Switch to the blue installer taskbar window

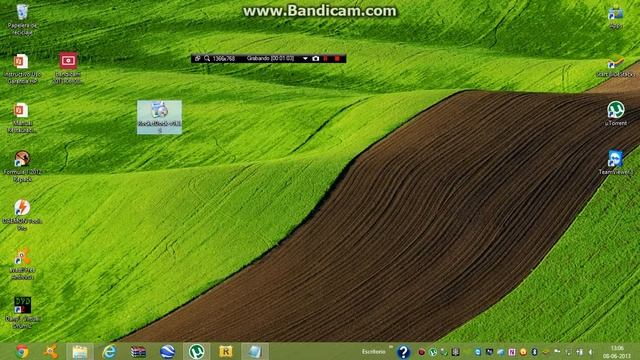255,351
